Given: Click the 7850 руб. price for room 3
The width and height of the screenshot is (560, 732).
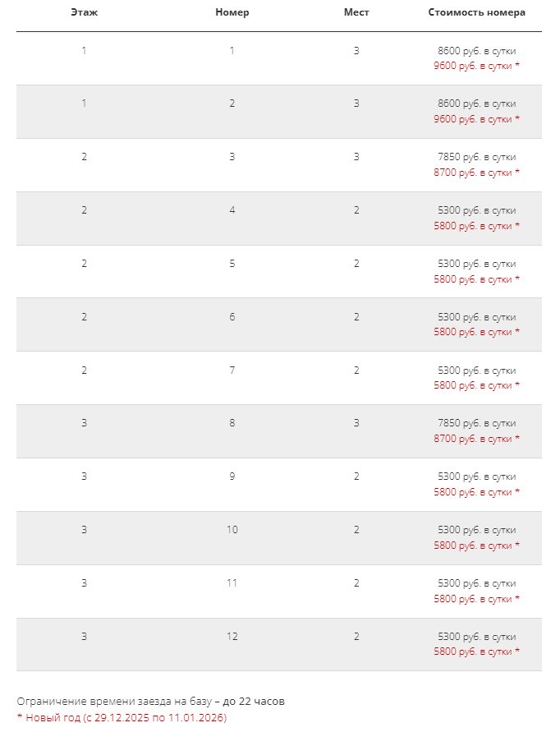Looking at the screenshot, I should pos(476,157).
